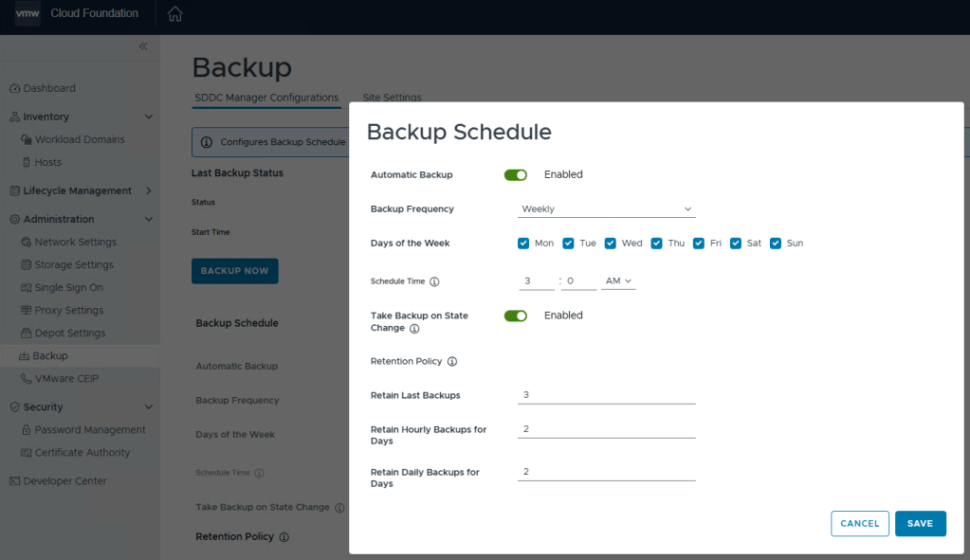This screenshot has height=560, width=970.
Task: Open VMware CEIP in sidebar
Action: pyautogui.click(x=65, y=378)
